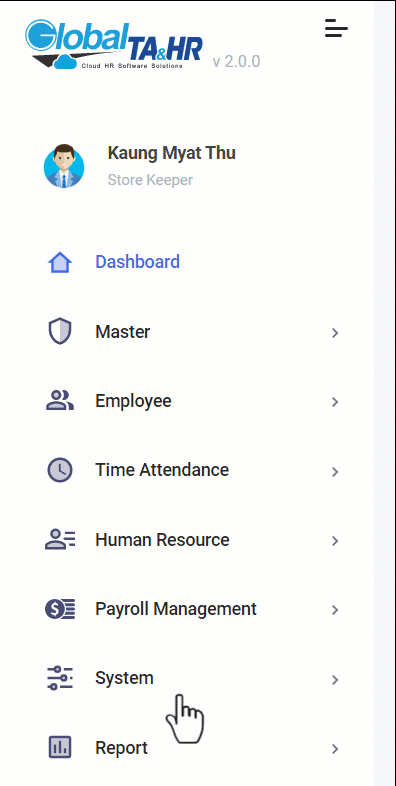Click the Master shield icon
396x786 pixels.
pyautogui.click(x=60, y=332)
